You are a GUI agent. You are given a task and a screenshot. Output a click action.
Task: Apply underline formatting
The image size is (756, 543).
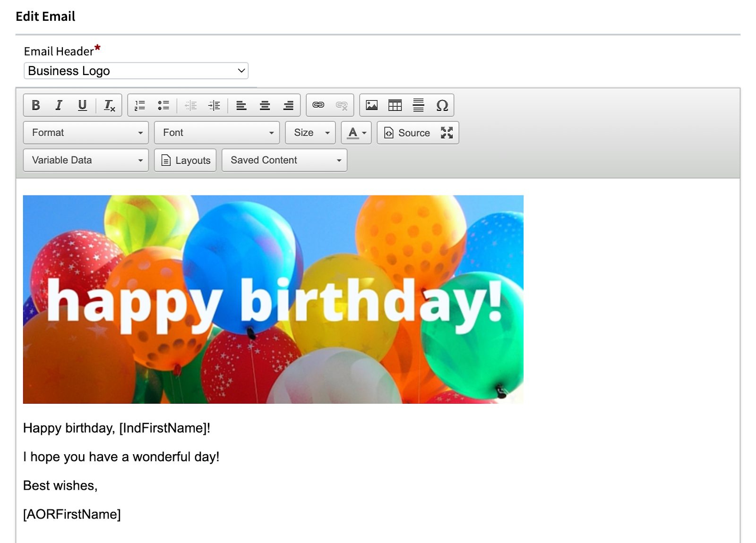click(82, 105)
